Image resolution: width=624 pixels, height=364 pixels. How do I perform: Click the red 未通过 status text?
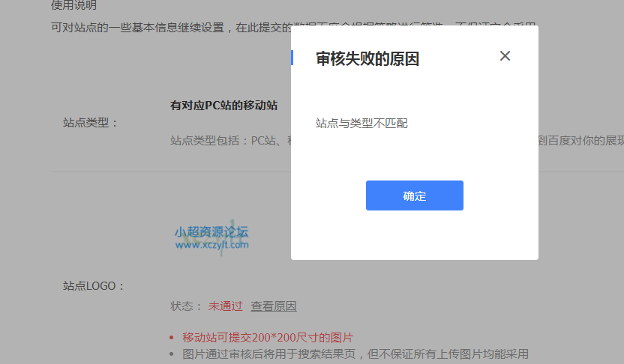(226, 306)
